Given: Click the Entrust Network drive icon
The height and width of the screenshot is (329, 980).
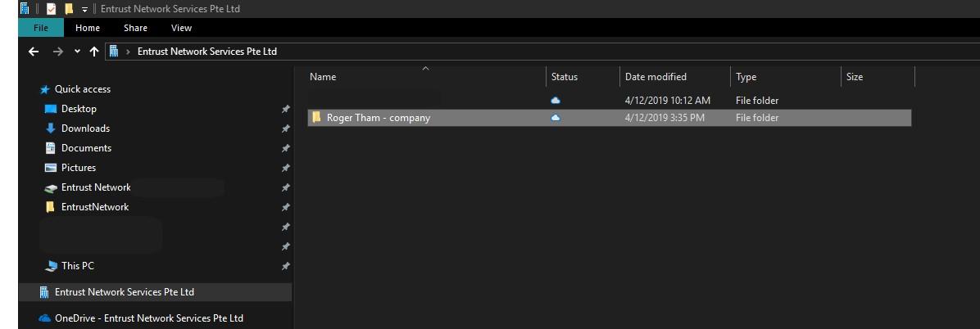Looking at the screenshot, I should [51, 188].
